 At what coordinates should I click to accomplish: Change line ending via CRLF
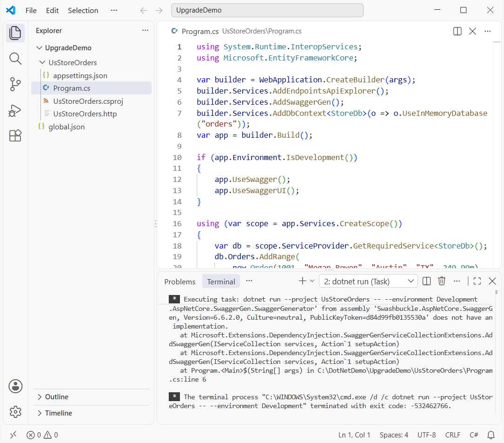pyautogui.click(x=452, y=435)
